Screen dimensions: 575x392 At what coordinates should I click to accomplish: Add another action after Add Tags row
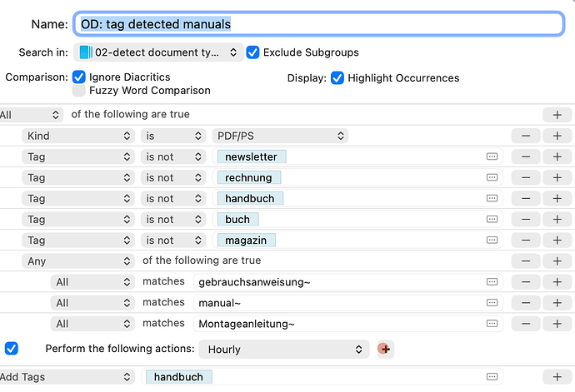pyautogui.click(x=557, y=377)
